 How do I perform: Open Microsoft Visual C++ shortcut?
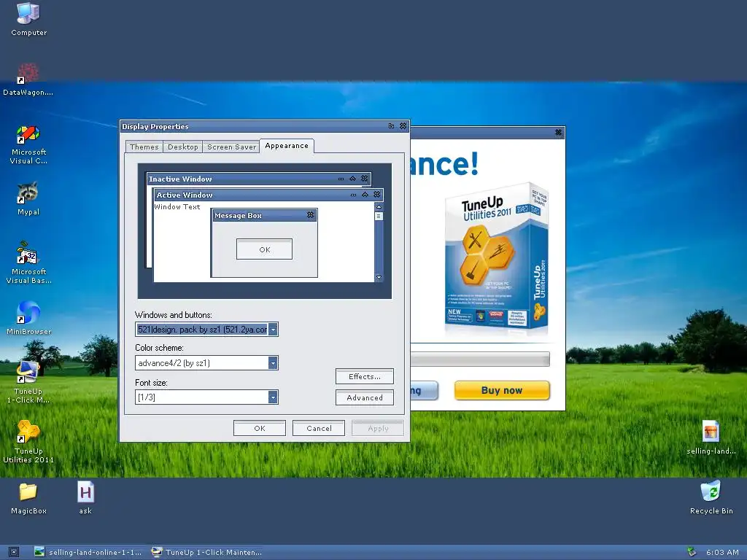pyautogui.click(x=28, y=145)
